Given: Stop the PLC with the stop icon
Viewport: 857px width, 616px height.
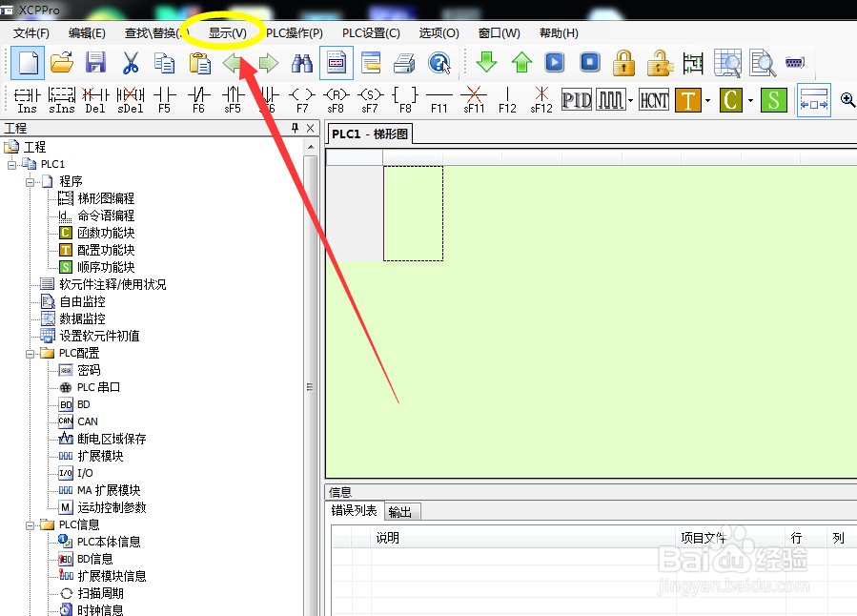Looking at the screenshot, I should pyautogui.click(x=589, y=61).
